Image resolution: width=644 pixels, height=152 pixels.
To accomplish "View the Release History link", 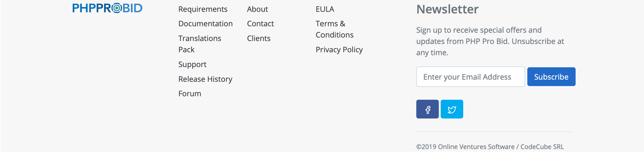I will click(205, 79).
